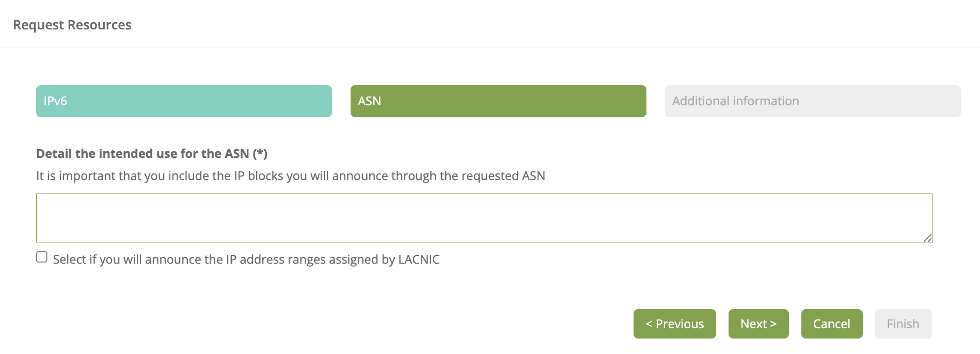The image size is (980, 354).
Task: Click the word LACNIC in the checkbox label
Action: click(x=419, y=259)
